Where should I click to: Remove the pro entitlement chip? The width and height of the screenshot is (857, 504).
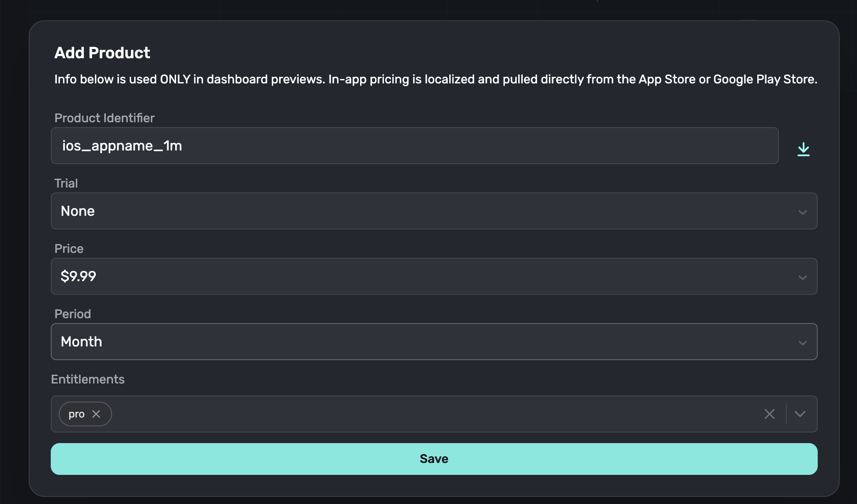tap(97, 414)
